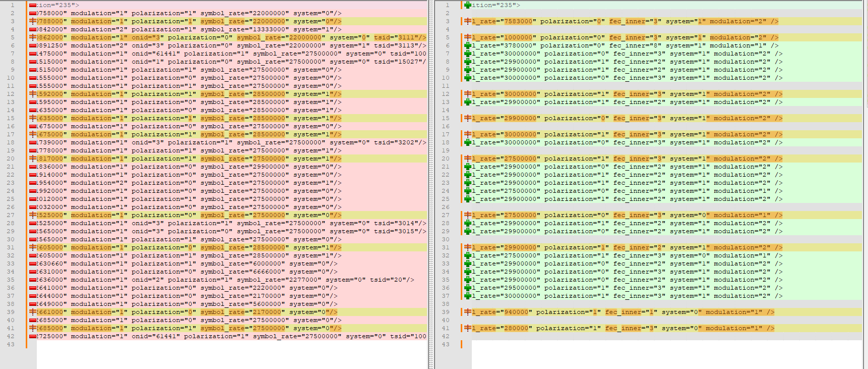Click the changed-line marker on right line 3
Image resolution: width=868 pixels, height=369 pixels.
[467, 21]
